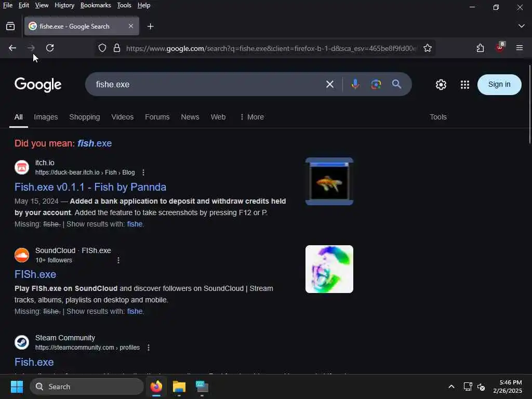Open the Google apps grid icon
The height and width of the screenshot is (399, 532).
[x=465, y=85]
